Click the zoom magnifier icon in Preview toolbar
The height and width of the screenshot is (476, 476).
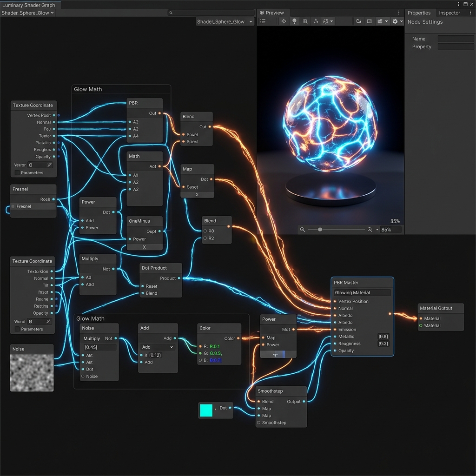305,21
